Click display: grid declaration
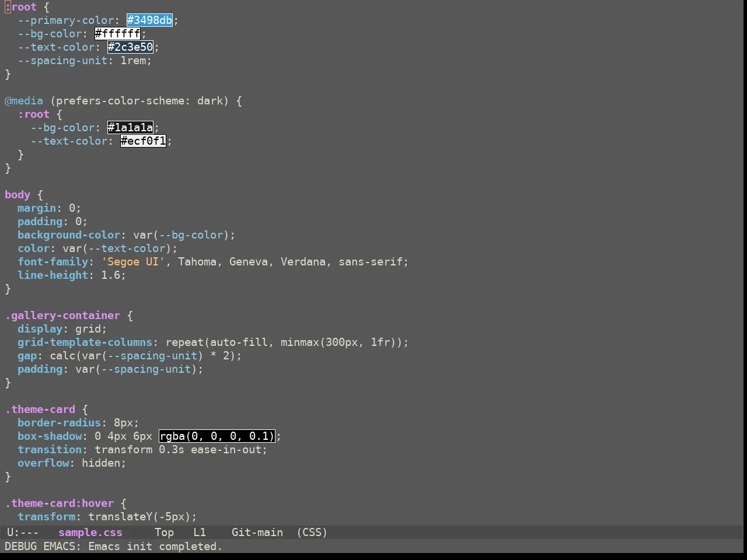This screenshot has height=560, width=747. (x=62, y=329)
